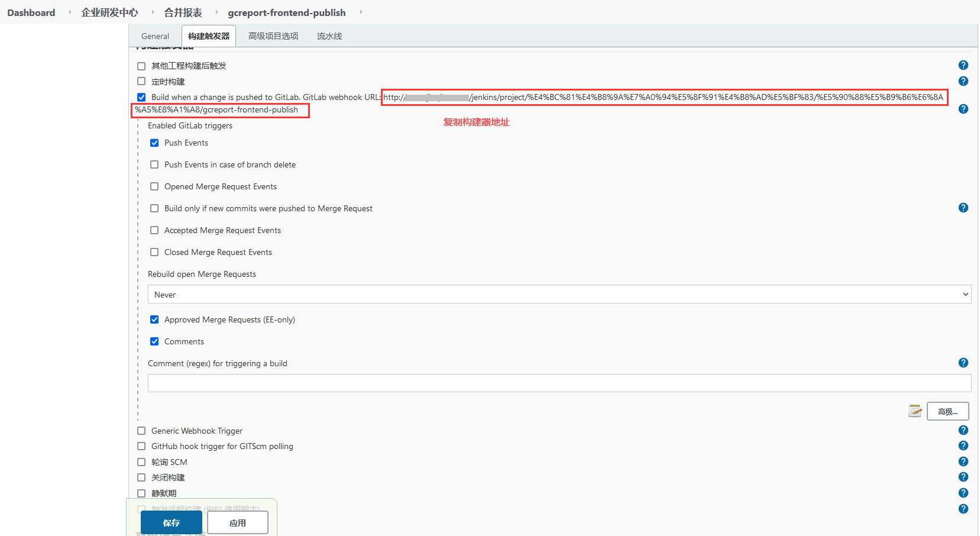Enable 其他工程构建后触发 checkbox
Screen dimensions: 980x536
[141, 66]
